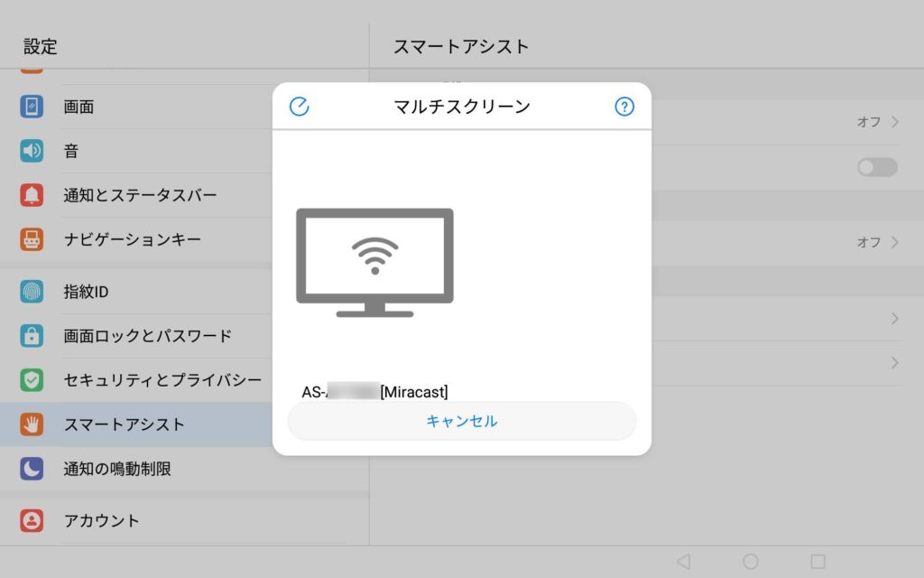This screenshot has width=924, height=578.
Task: Tap the Android recent apps button
Action: [x=818, y=561]
